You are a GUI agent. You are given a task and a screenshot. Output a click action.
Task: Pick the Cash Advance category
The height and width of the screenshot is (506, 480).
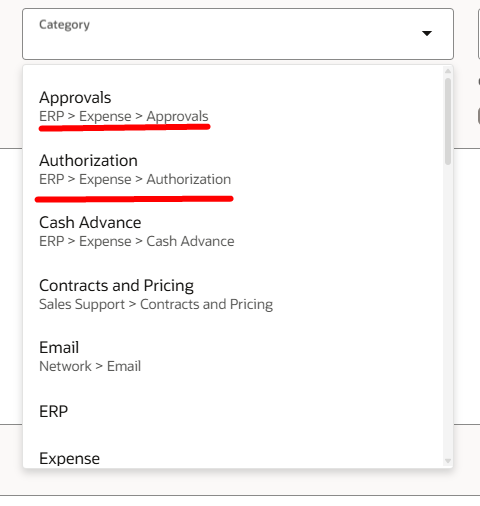pos(233,231)
